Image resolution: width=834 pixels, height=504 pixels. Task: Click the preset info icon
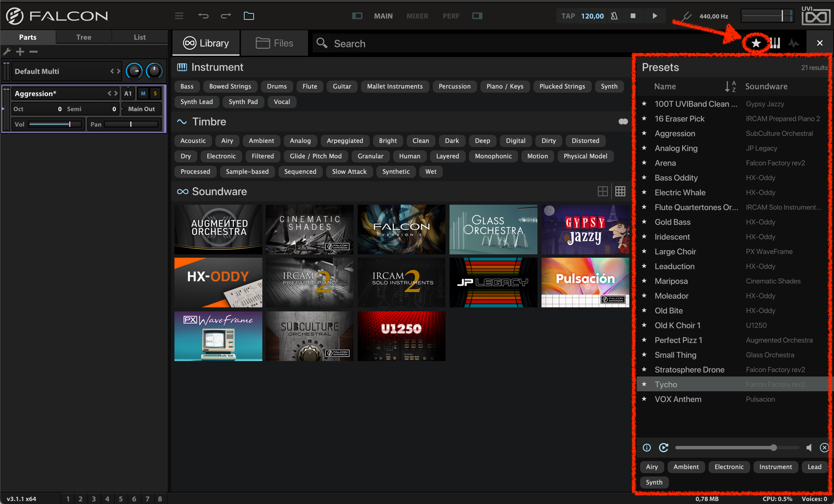[646, 448]
